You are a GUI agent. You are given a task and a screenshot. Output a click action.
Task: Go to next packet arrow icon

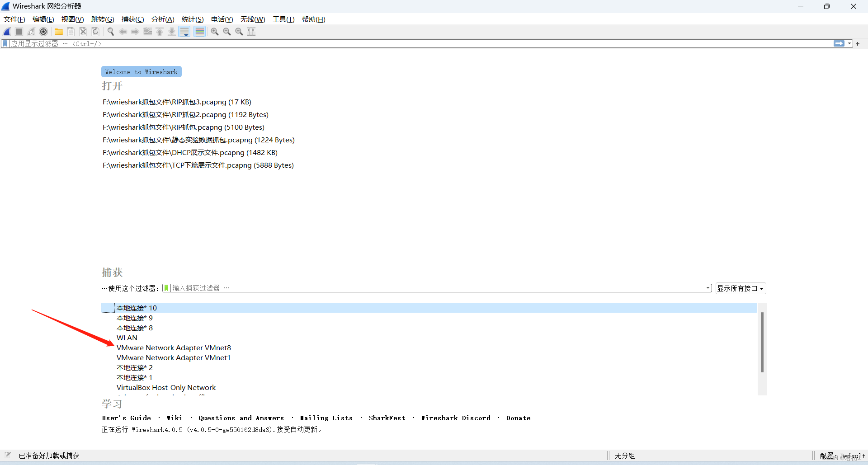coord(135,32)
